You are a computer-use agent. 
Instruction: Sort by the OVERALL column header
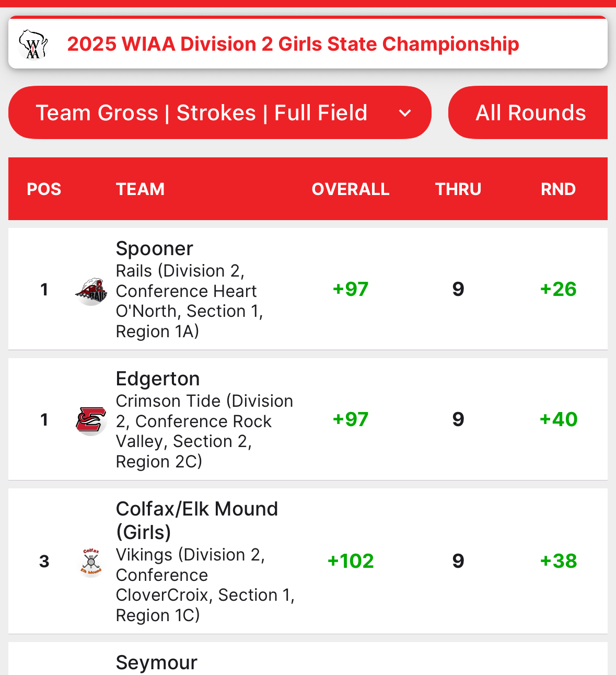pyautogui.click(x=351, y=189)
